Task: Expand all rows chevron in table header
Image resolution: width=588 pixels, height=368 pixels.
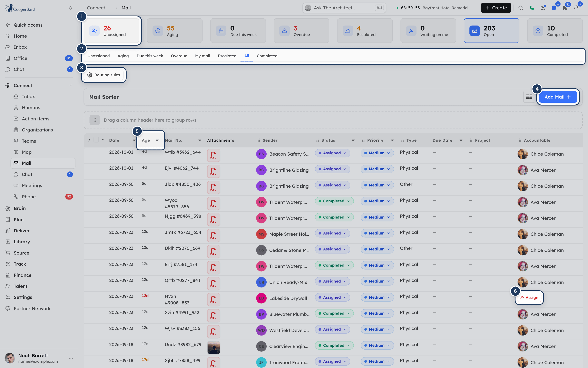Action: pyautogui.click(x=89, y=140)
